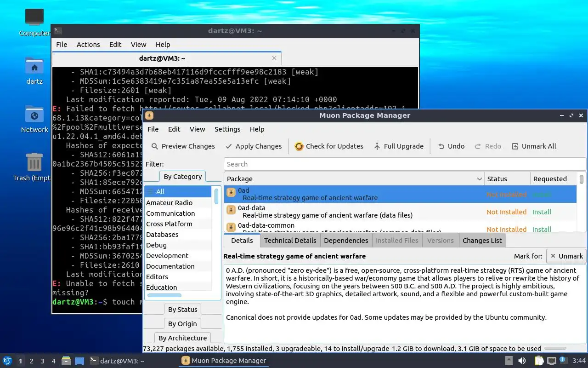The width and height of the screenshot is (588, 368).
Task: Click Apply Changes in Muon toolbar
Action: (254, 146)
